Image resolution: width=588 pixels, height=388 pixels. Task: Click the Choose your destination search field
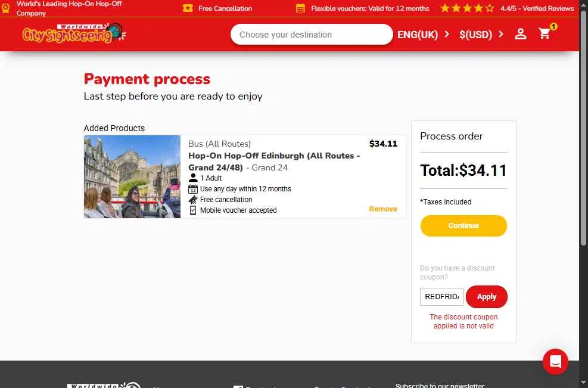[x=312, y=35]
